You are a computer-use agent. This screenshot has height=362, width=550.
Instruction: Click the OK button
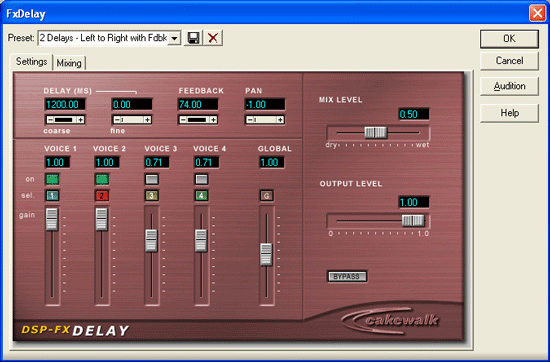point(509,39)
